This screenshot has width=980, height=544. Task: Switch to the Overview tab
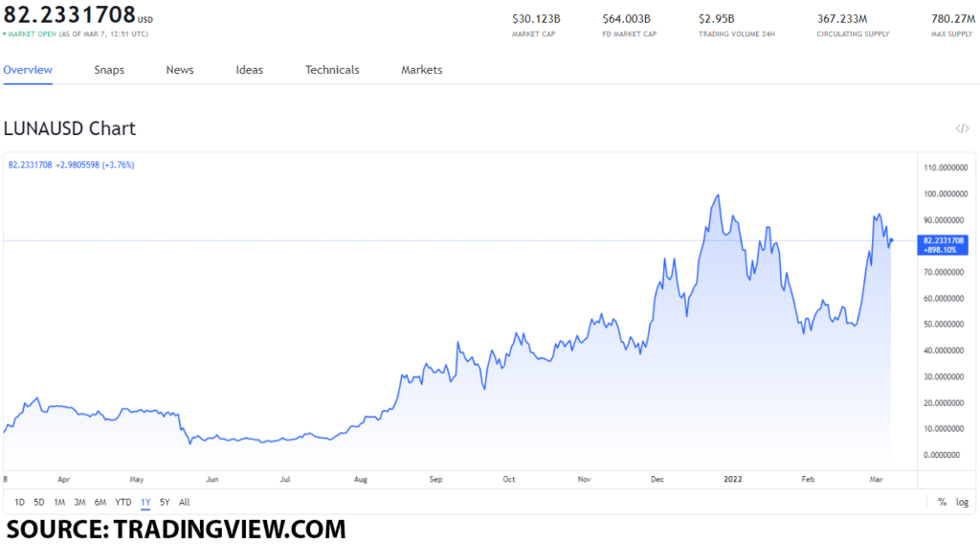28,70
